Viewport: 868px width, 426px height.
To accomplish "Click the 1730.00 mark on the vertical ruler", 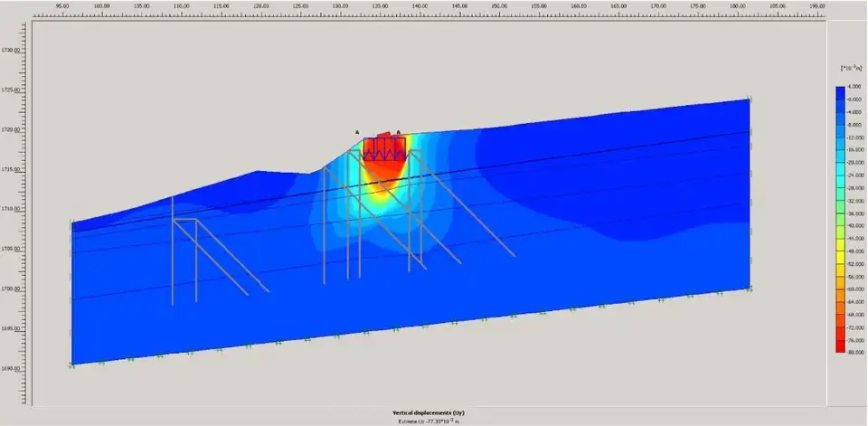I will coord(11,50).
